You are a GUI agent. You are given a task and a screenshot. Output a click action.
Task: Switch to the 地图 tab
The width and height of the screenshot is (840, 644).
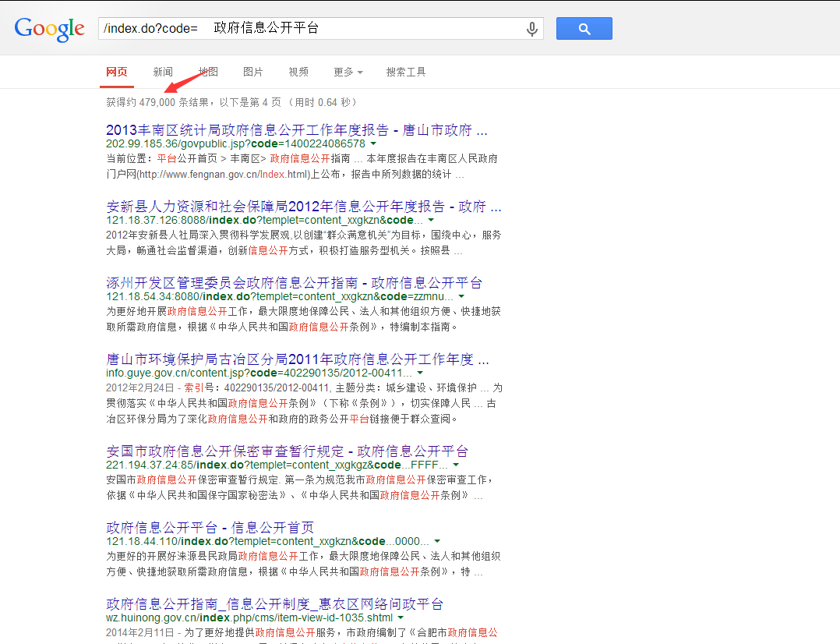pyautogui.click(x=208, y=72)
